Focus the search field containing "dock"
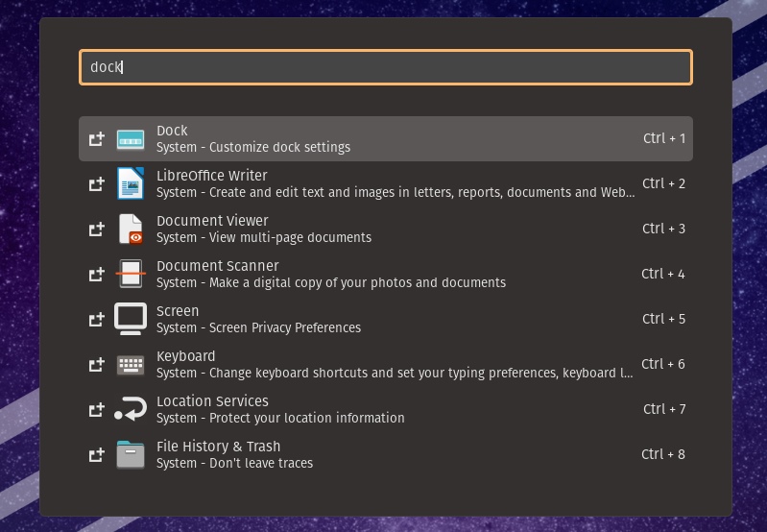The height and width of the screenshot is (532, 767). (384, 67)
